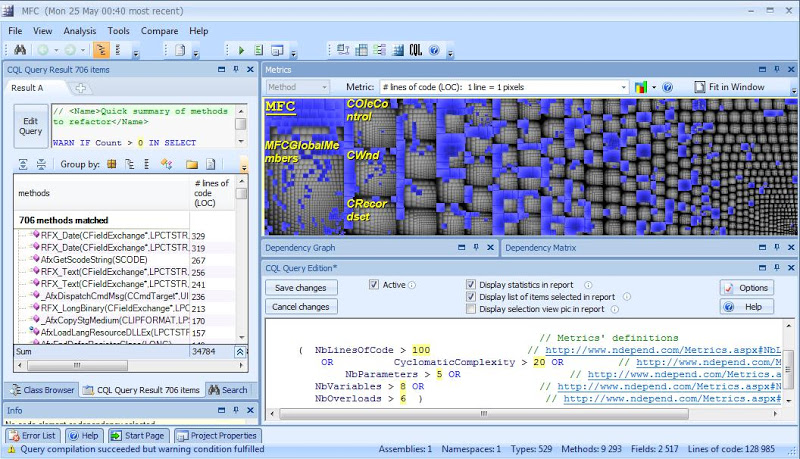Open the Tools menu
Viewport: 800px width, 459px height.
coord(118,31)
